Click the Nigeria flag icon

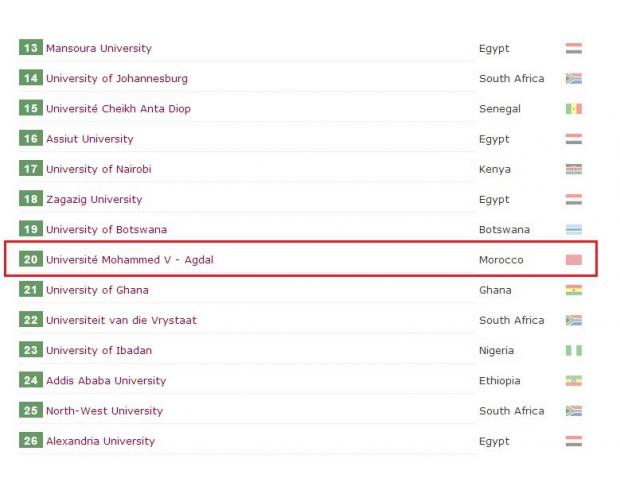(x=574, y=350)
